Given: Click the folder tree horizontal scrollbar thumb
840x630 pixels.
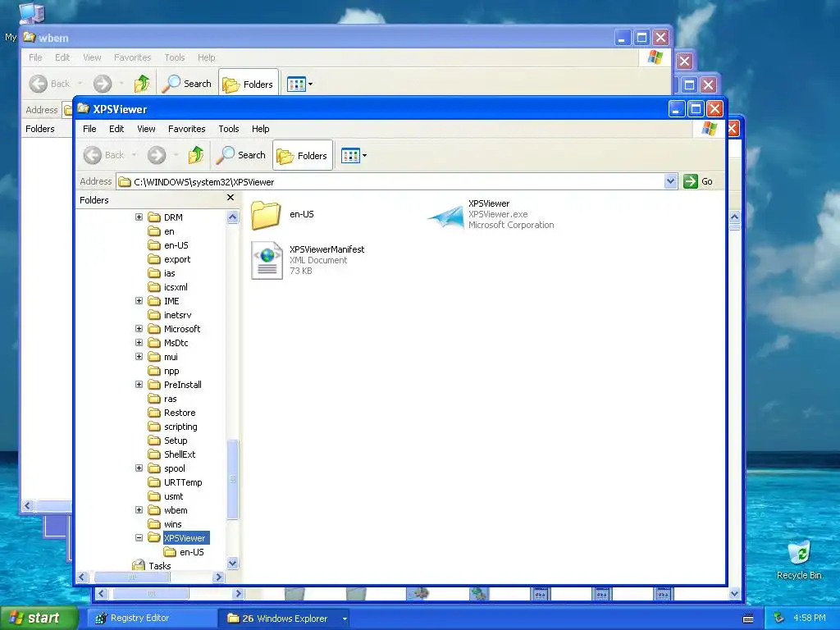Looking at the screenshot, I should [x=132, y=577].
